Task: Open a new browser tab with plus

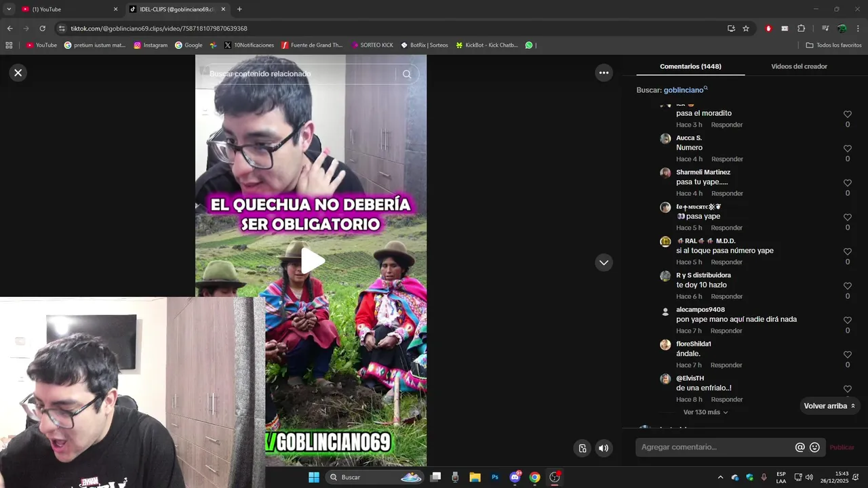Action: coord(239,9)
